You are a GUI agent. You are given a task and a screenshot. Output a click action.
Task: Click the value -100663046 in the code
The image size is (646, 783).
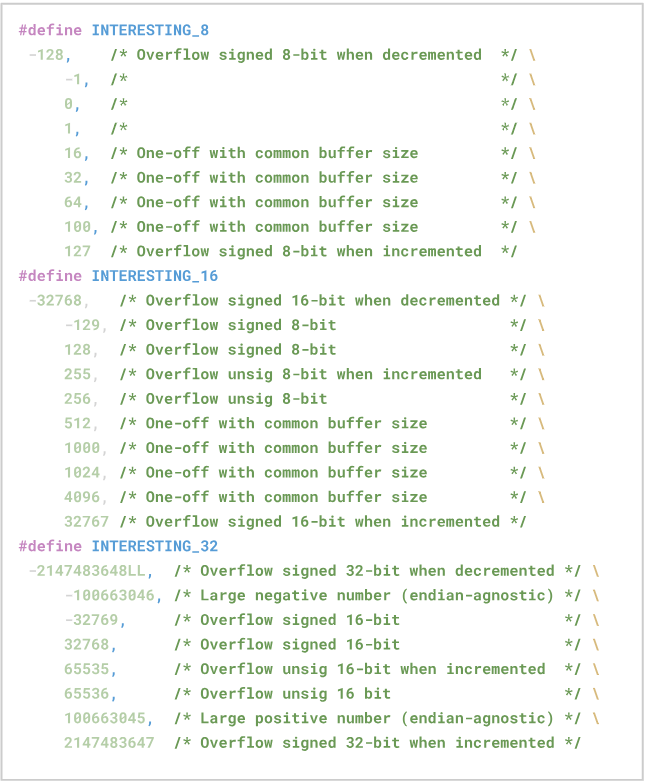[x=109, y=595]
